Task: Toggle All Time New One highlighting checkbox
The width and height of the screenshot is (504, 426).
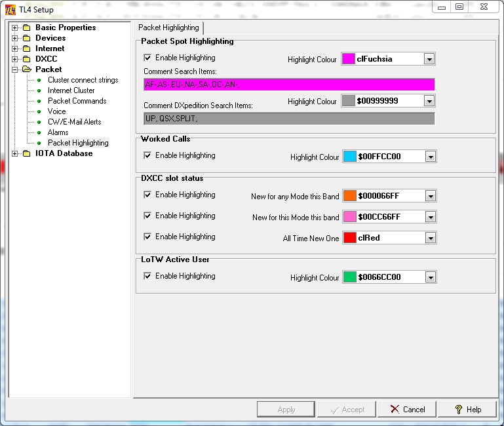Action: tap(147, 237)
